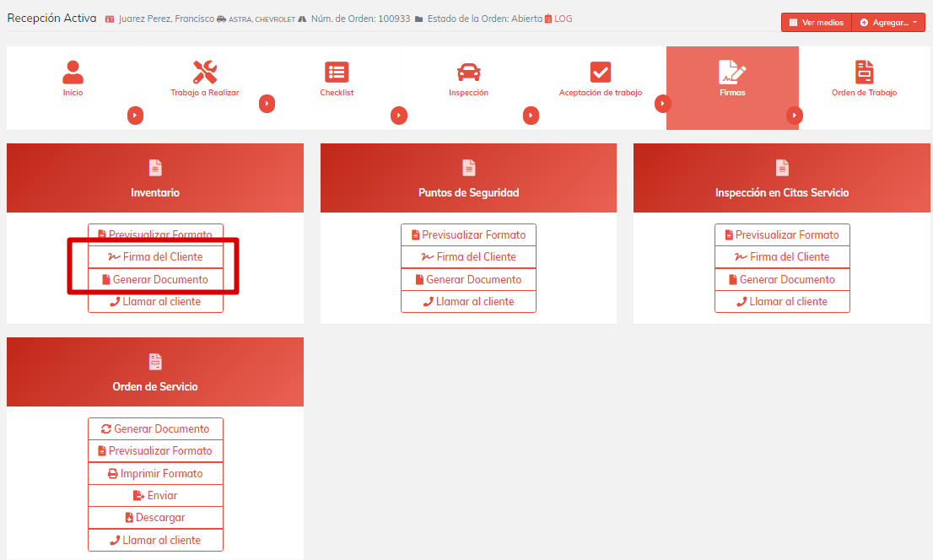The image size is (933, 560).
Task: Click Imprimir Formato in Orden de Servicio
Action: 155,474
